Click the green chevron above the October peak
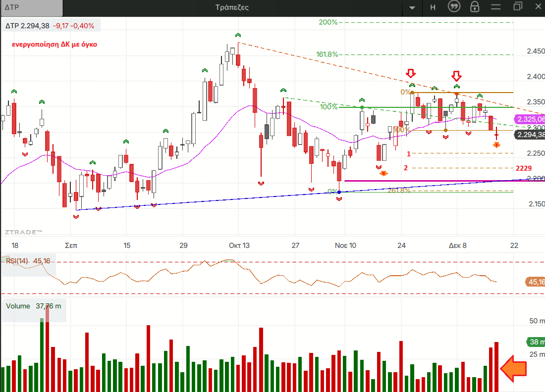Image resolution: width=545 pixels, height=392 pixels. pyautogui.click(x=238, y=35)
